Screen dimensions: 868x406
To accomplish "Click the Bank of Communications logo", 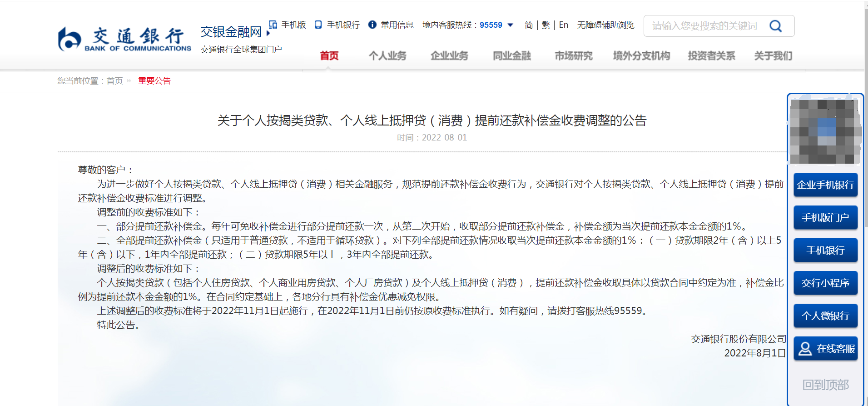I will (124, 39).
